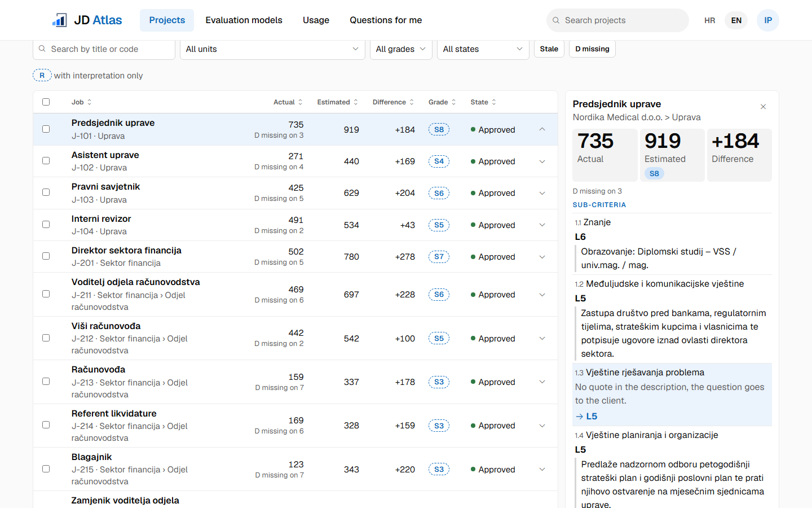Click the S4 grade badge for Asistent uprave
This screenshot has height=508, width=812.
pos(439,161)
